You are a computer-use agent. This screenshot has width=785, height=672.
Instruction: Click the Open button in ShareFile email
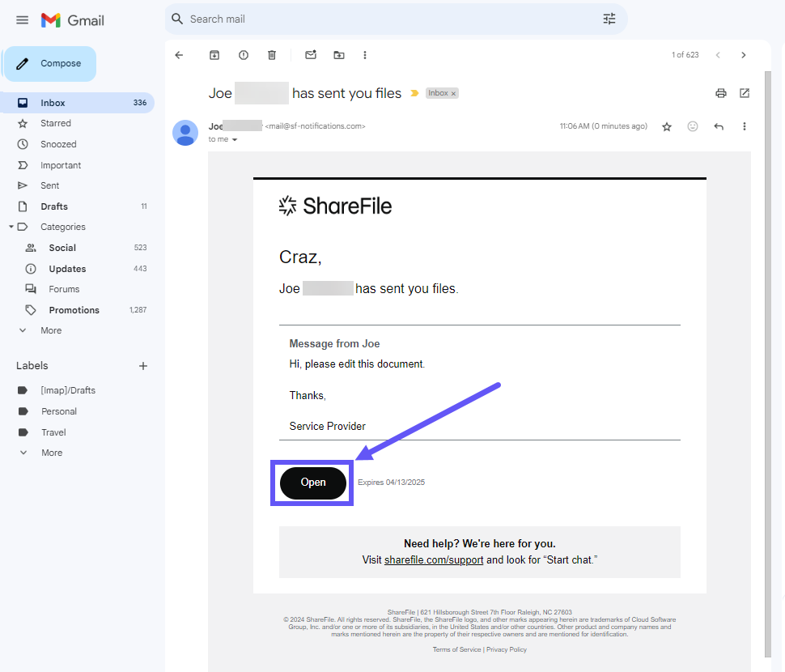click(313, 483)
